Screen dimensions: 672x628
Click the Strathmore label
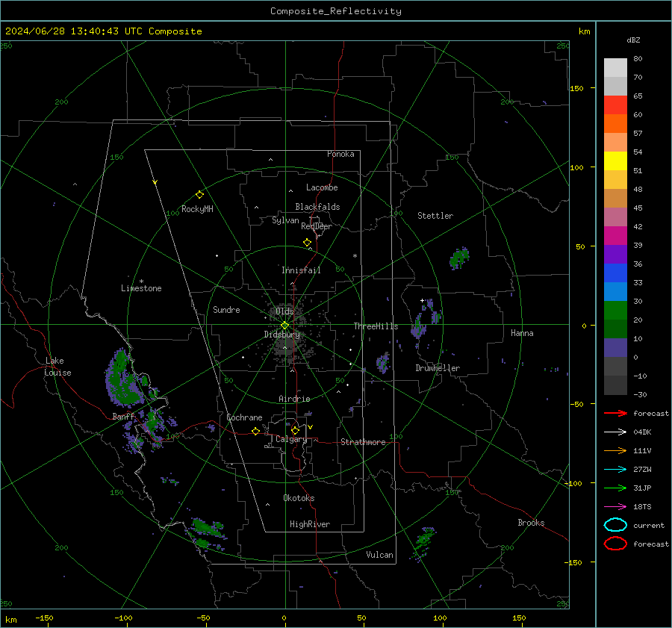tap(363, 442)
